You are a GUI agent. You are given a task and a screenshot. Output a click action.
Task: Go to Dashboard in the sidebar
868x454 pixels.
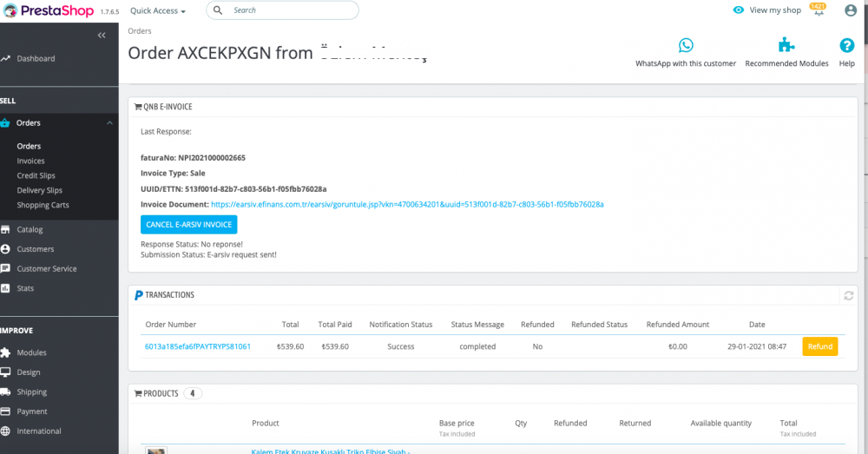point(36,59)
